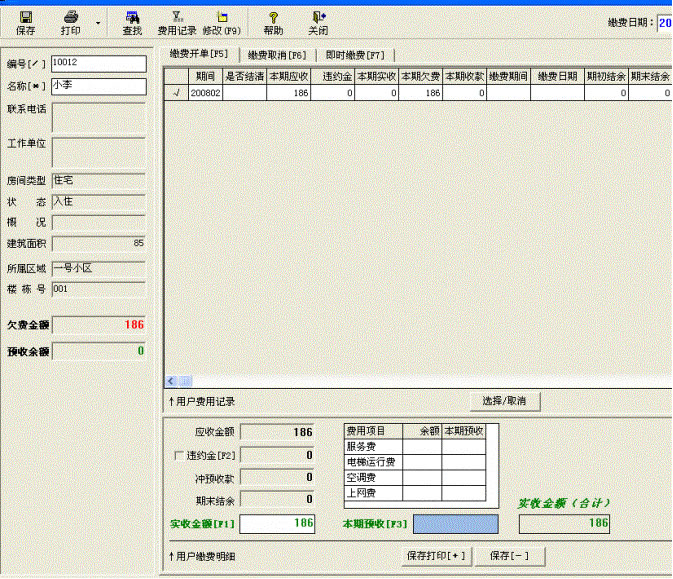673x579 pixels.
Task: Click the 本期欠费 column header
Action: [421, 76]
